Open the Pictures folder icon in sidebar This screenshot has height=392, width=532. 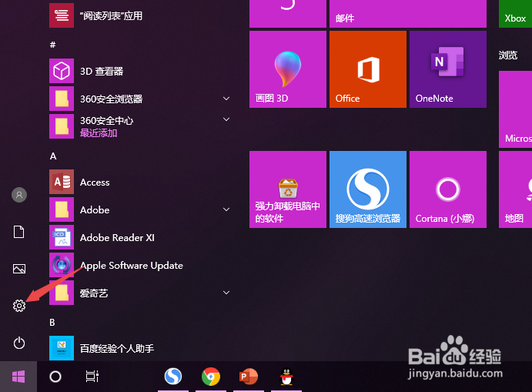(x=19, y=269)
